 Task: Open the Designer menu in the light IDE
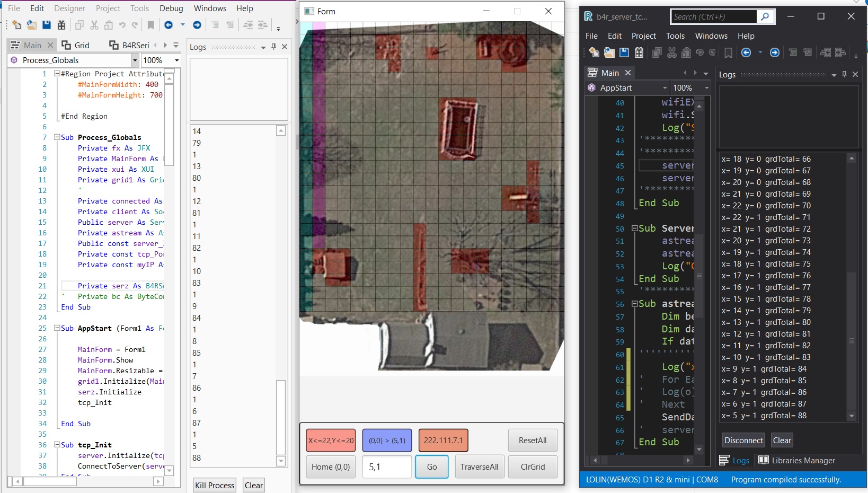(69, 8)
